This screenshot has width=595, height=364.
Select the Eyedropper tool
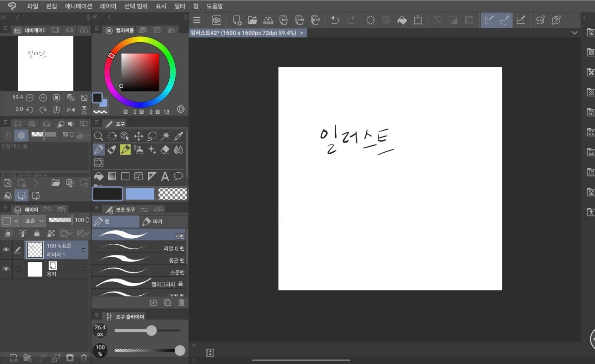(x=178, y=136)
